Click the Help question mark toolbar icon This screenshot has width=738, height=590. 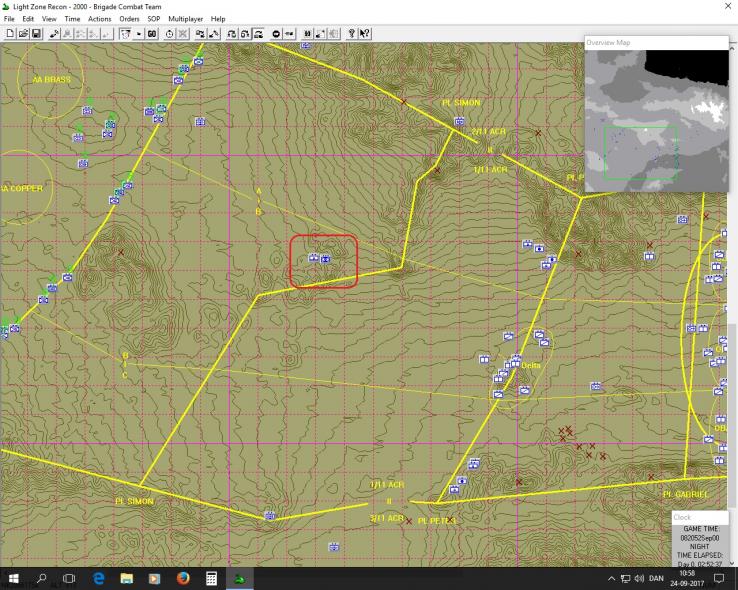pyautogui.click(x=351, y=33)
